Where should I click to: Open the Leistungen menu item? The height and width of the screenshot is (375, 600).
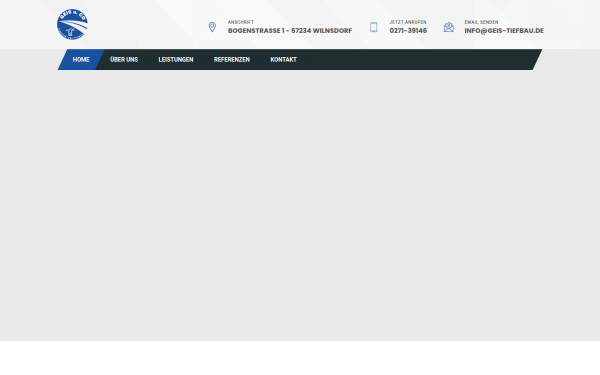coord(176,60)
